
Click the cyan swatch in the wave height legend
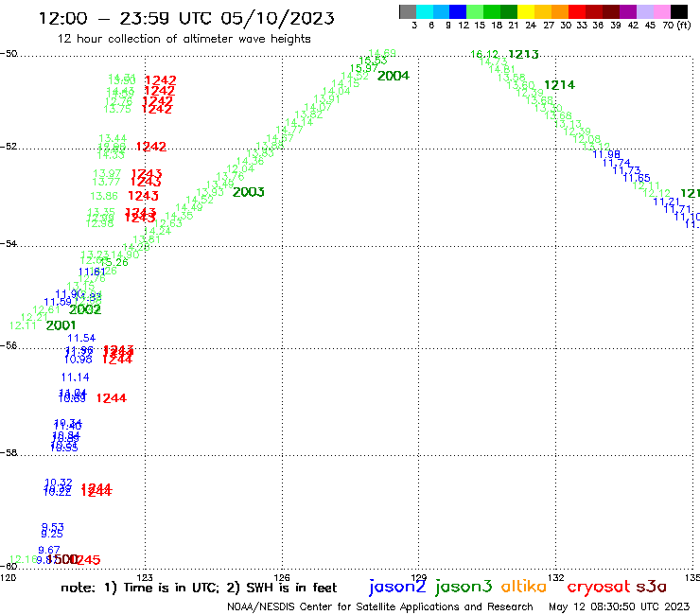coord(425,12)
